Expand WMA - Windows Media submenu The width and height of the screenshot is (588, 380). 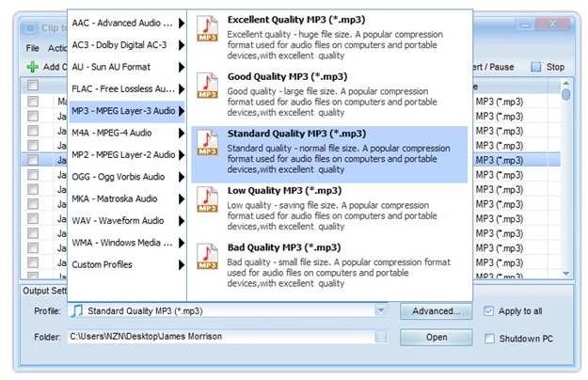click(128, 243)
